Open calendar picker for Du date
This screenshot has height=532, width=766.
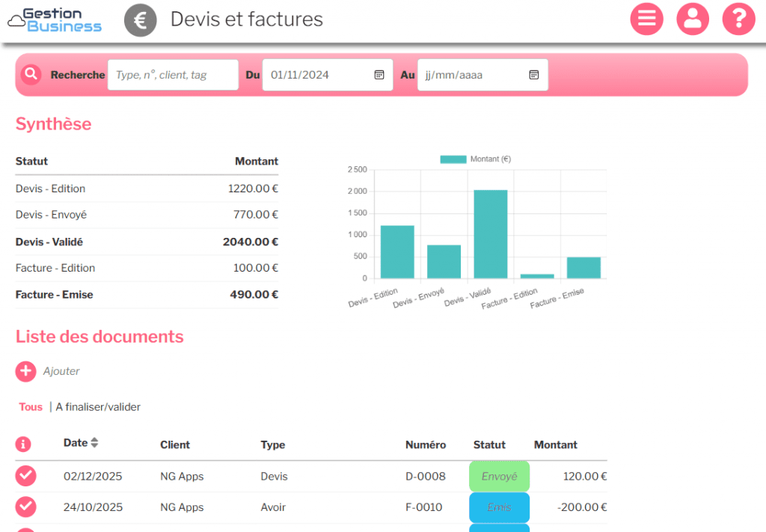(379, 75)
